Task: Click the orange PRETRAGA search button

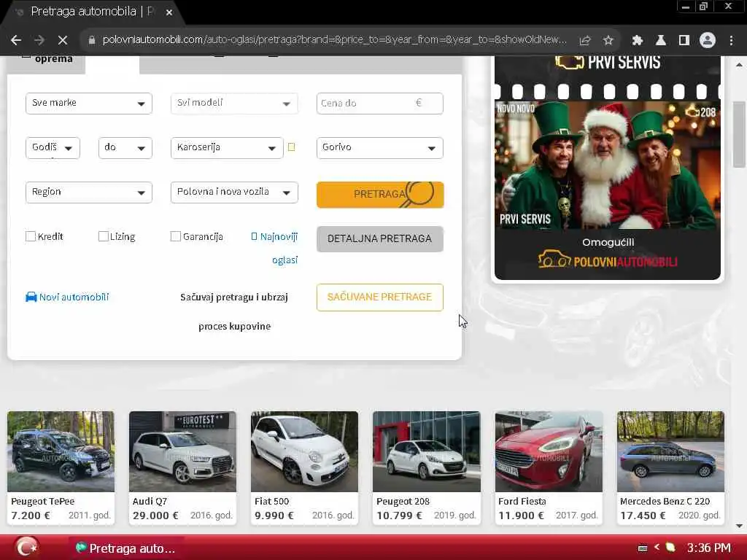Action: point(379,194)
